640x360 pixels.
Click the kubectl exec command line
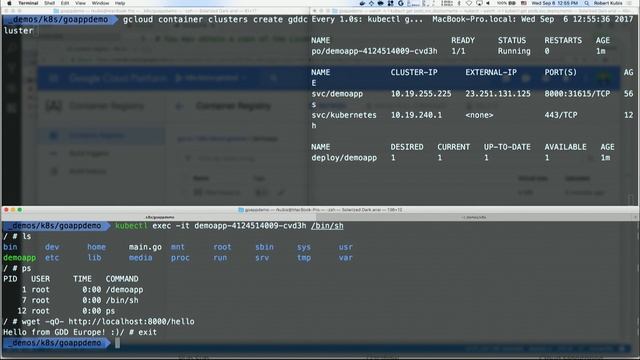tap(229, 226)
